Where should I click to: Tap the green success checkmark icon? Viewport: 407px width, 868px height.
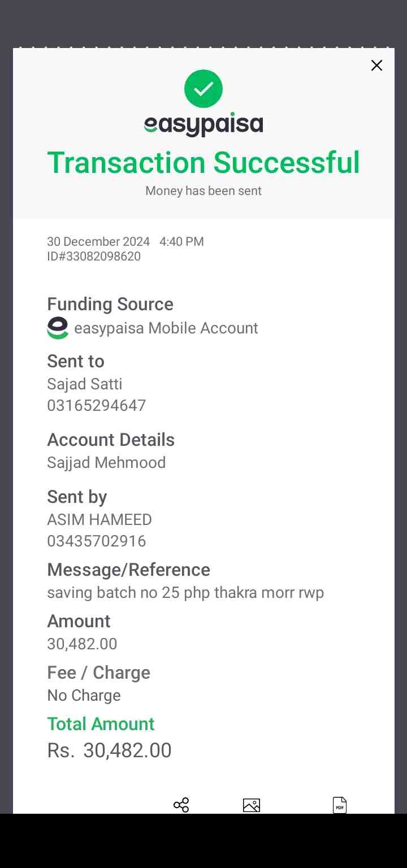(x=203, y=89)
